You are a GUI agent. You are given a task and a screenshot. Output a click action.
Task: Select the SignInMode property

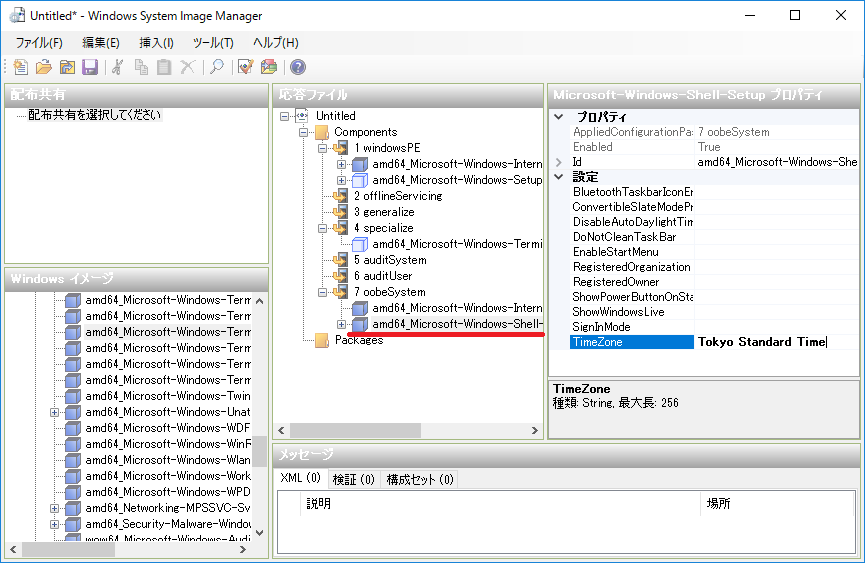pyautogui.click(x=632, y=327)
